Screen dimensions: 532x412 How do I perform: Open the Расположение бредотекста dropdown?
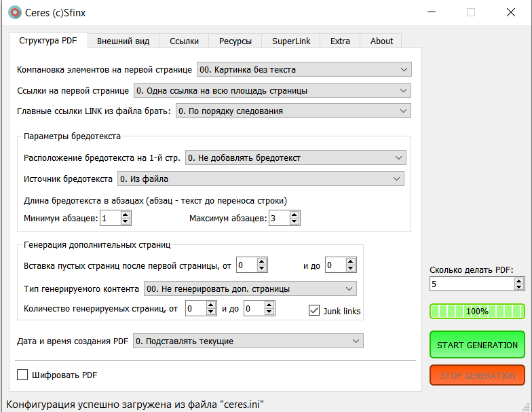click(296, 157)
